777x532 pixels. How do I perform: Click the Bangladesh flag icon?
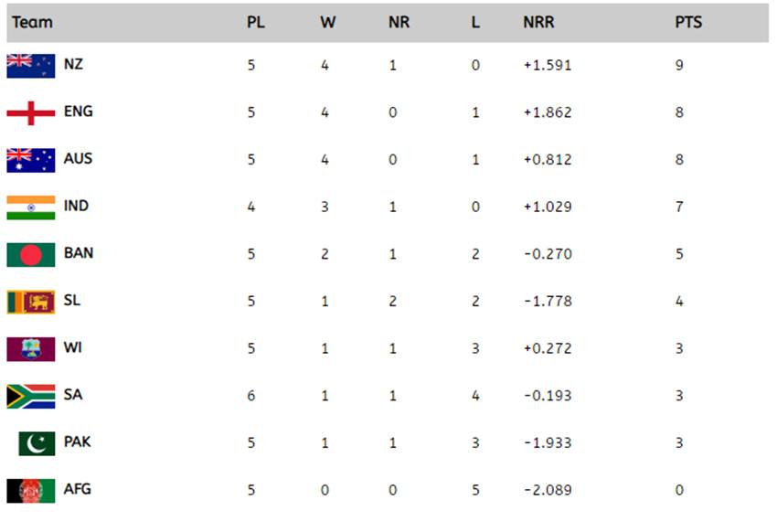tap(30, 253)
